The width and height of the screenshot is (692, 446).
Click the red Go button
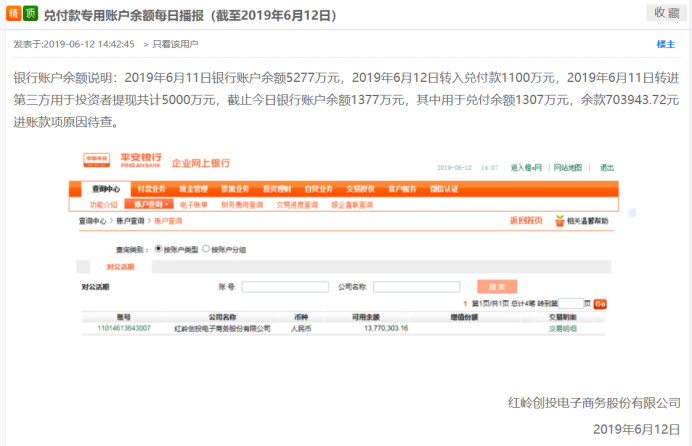pyautogui.click(x=600, y=304)
